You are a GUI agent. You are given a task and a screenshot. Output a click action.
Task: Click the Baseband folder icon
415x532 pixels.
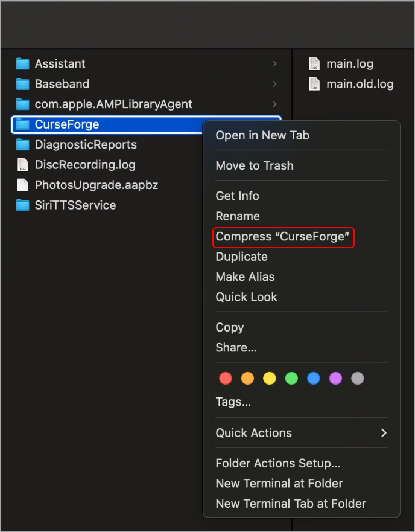point(23,84)
